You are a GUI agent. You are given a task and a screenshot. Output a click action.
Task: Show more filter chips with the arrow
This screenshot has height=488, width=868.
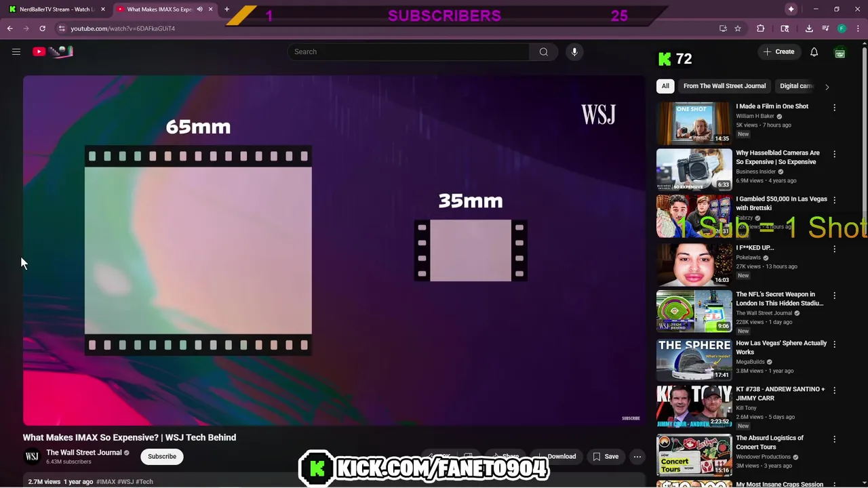(x=827, y=87)
